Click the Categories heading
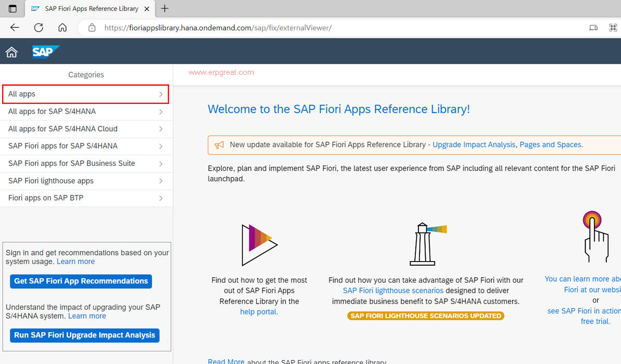 pos(86,75)
